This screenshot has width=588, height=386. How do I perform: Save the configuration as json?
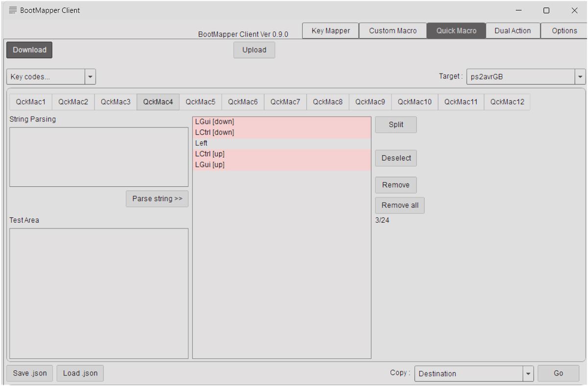click(x=29, y=373)
